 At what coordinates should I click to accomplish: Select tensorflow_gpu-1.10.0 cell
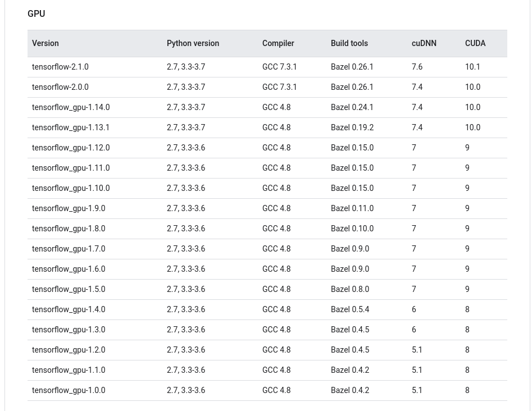(71, 188)
